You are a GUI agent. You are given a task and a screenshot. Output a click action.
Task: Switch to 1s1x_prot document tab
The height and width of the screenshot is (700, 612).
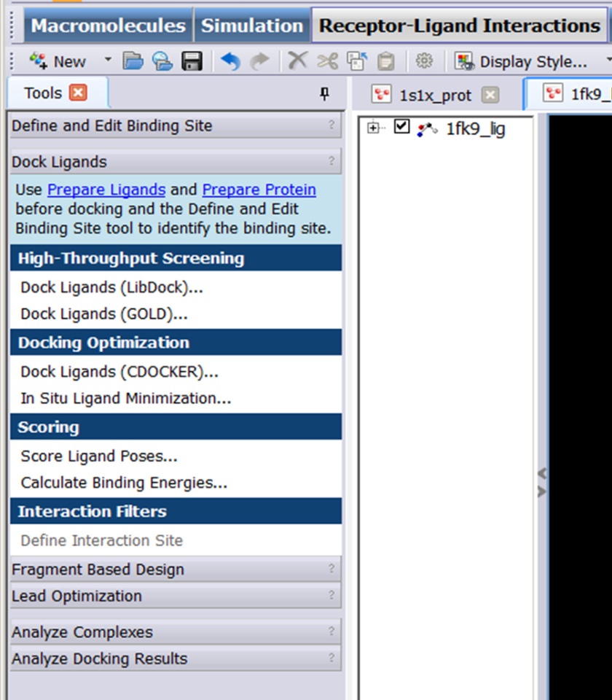[435, 95]
